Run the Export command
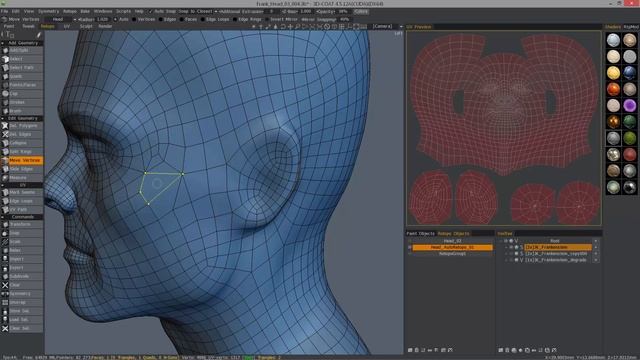 [x=22, y=268]
